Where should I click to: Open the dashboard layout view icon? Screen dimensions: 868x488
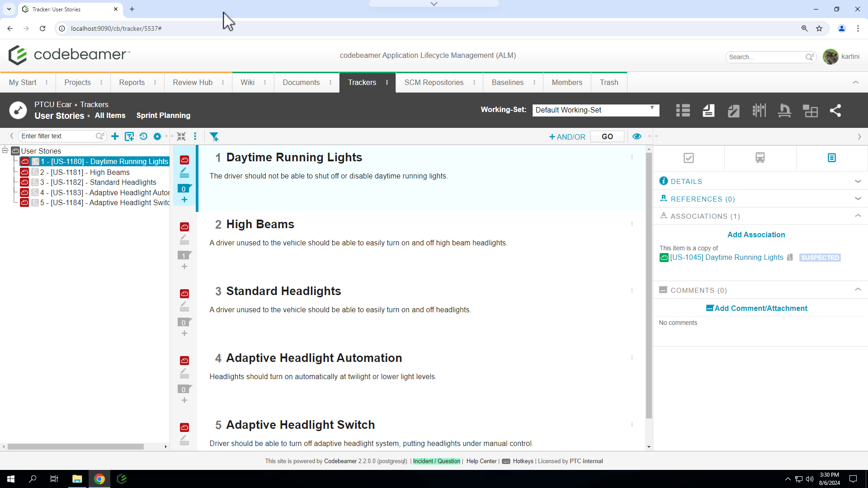point(810,111)
